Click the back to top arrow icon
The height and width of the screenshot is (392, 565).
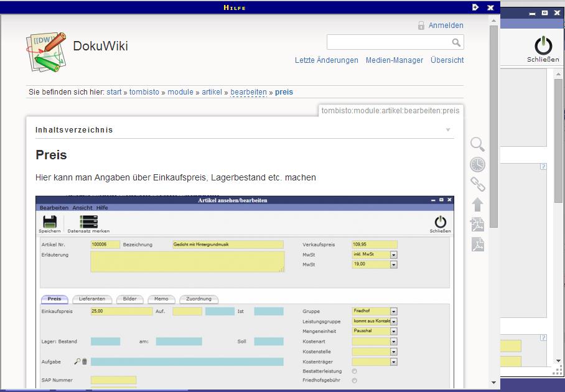pyautogui.click(x=477, y=205)
